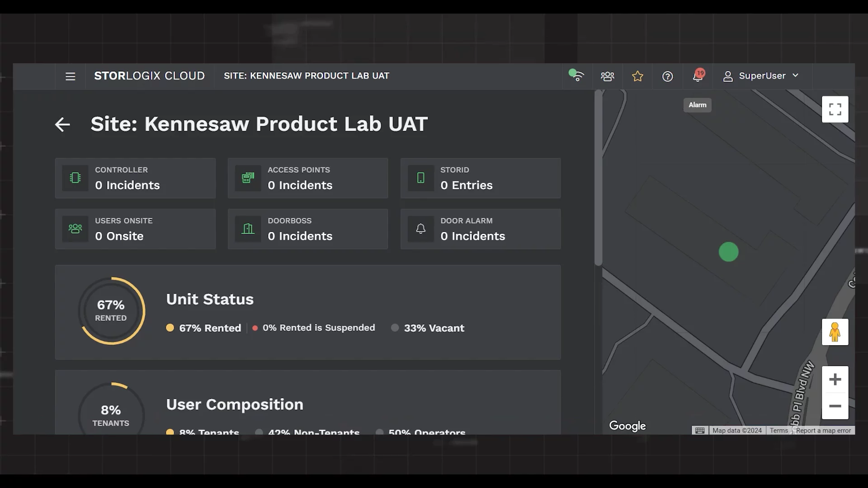Open the Door Alarm incidents card
The image size is (868, 488).
[x=480, y=229]
